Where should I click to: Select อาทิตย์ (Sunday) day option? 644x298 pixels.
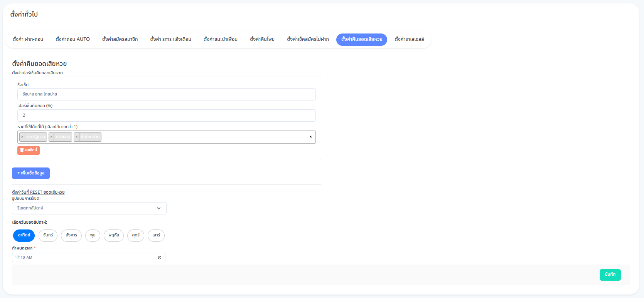(24, 235)
